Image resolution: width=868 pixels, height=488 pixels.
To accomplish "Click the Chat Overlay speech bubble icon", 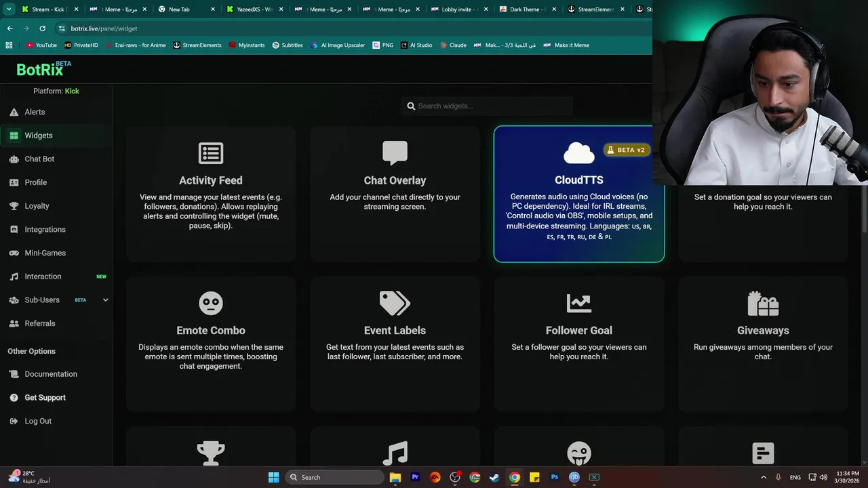I will coord(395,153).
